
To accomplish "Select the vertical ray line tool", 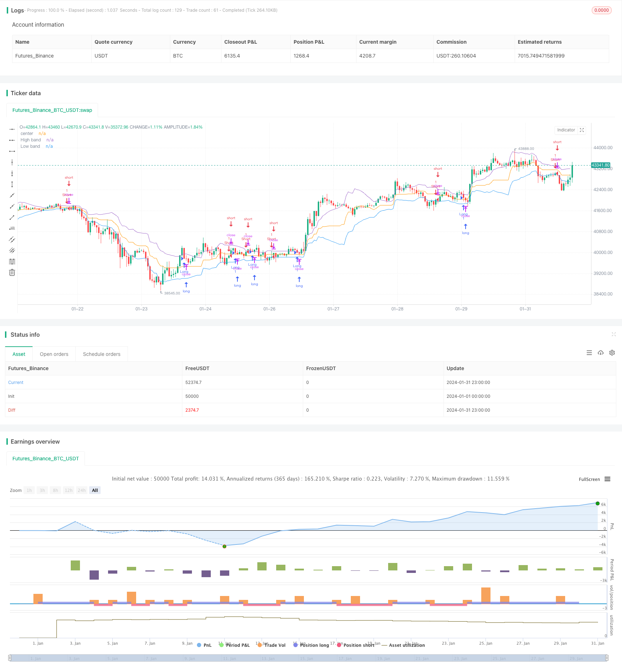I will [12, 173].
